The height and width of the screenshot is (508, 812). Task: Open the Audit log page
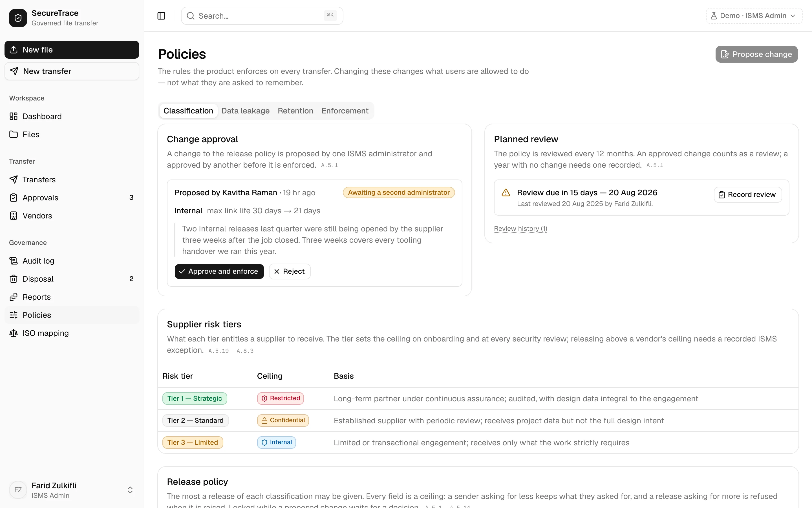coord(72,261)
